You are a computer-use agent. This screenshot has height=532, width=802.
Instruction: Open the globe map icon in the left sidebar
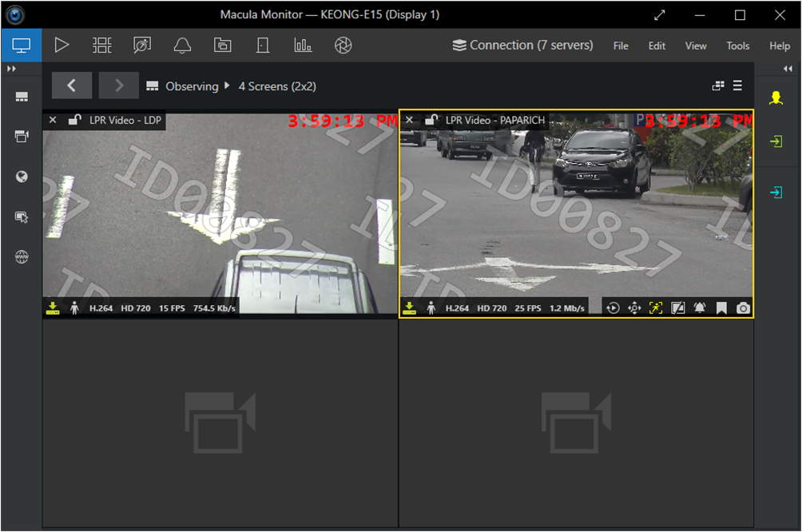point(22,177)
